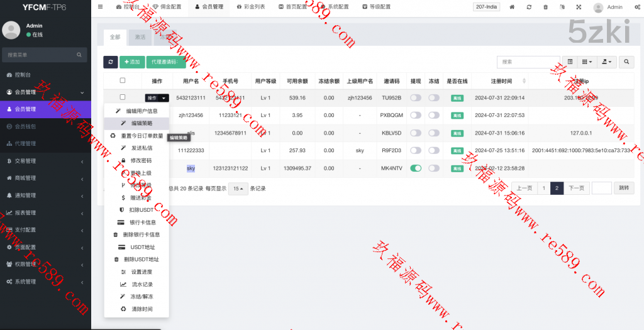Go to the 上一页 previous page
This screenshot has width=644, height=330.
tap(525, 188)
